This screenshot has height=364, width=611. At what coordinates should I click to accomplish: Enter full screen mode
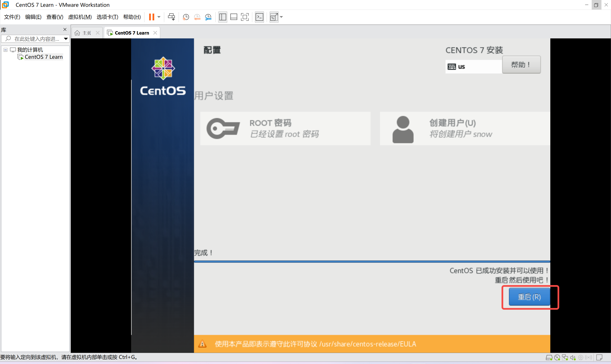(x=245, y=17)
